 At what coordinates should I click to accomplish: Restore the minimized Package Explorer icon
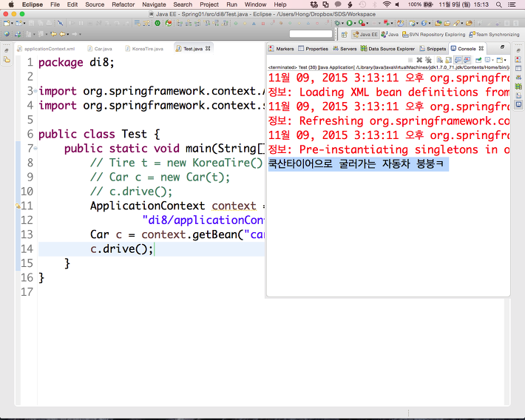click(x=7, y=60)
